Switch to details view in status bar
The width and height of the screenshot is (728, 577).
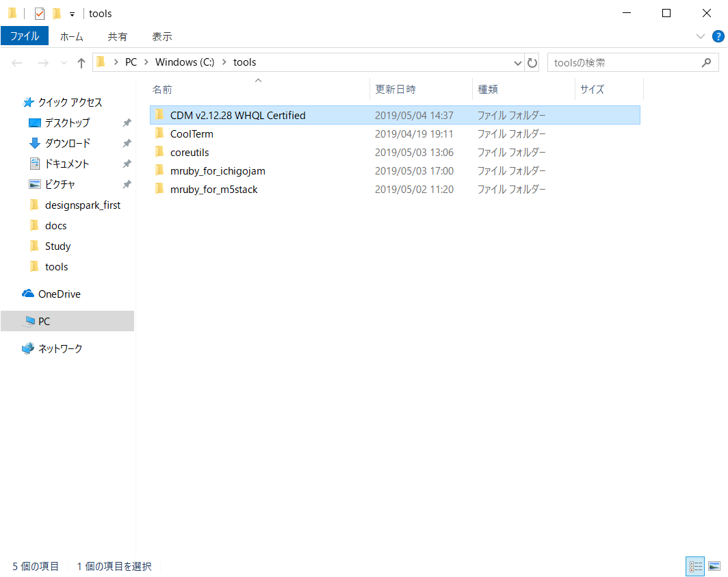point(695,566)
